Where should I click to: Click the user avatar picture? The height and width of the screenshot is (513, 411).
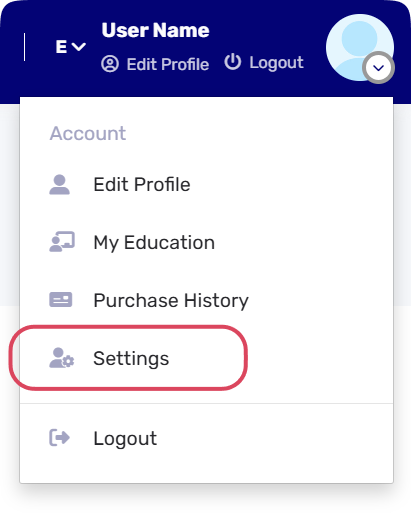(360, 47)
